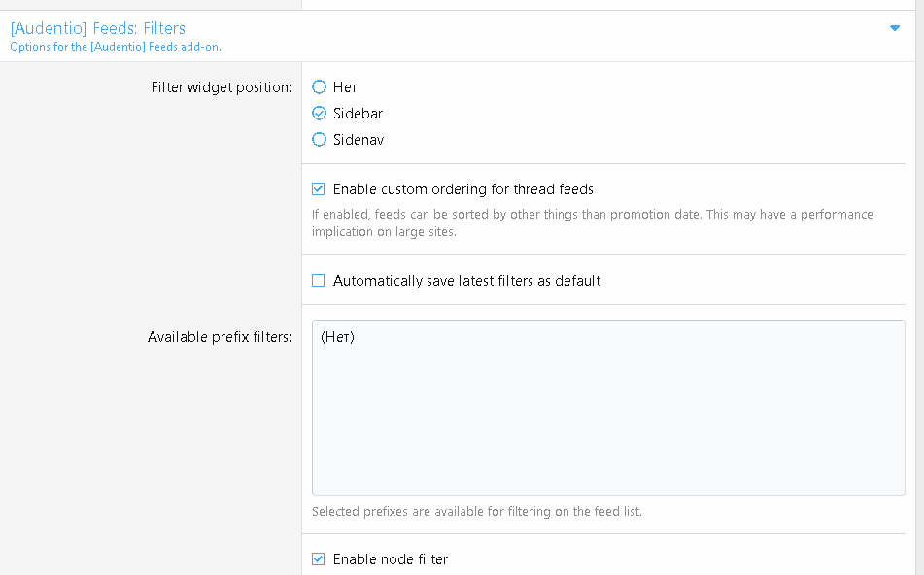Viewport: 924px width, 575px height.
Task: Click the Available prefix filters label
Action: pyautogui.click(x=220, y=337)
